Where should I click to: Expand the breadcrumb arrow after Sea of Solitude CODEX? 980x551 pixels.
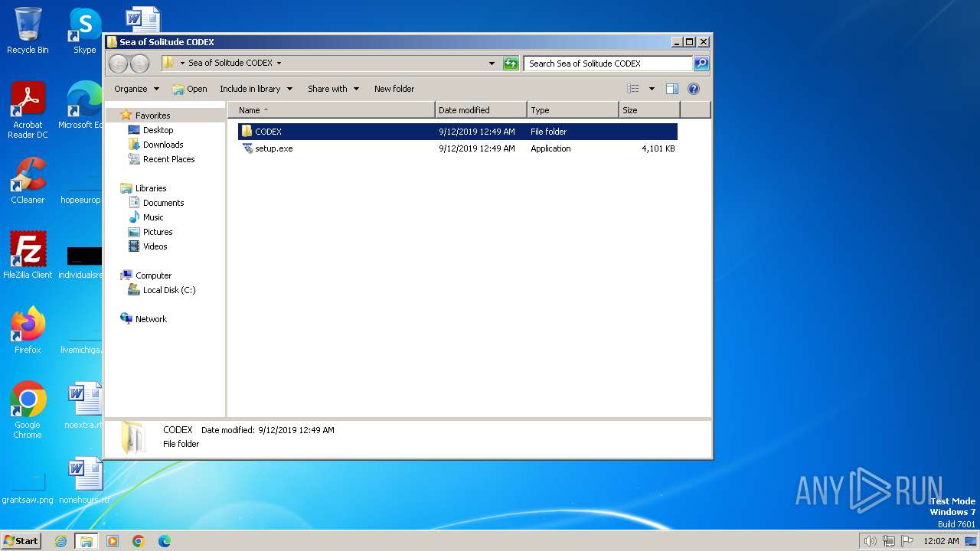[279, 64]
